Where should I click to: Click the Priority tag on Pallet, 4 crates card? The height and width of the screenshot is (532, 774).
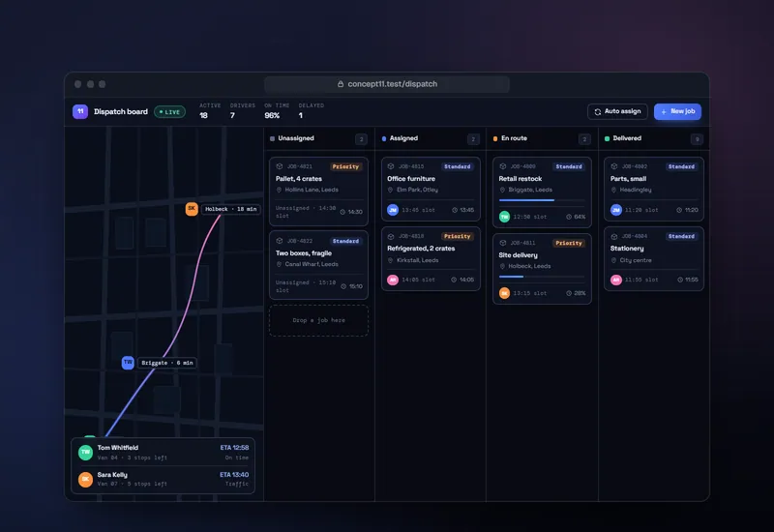point(345,166)
